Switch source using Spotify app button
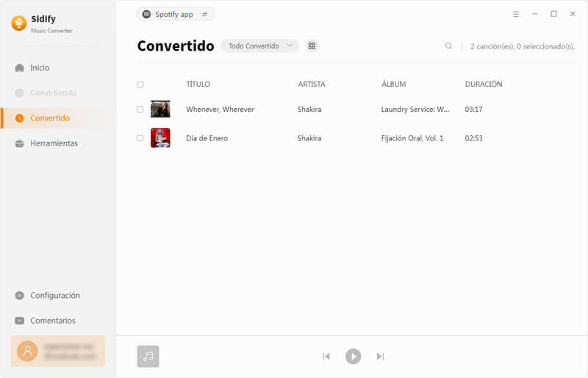 point(176,14)
